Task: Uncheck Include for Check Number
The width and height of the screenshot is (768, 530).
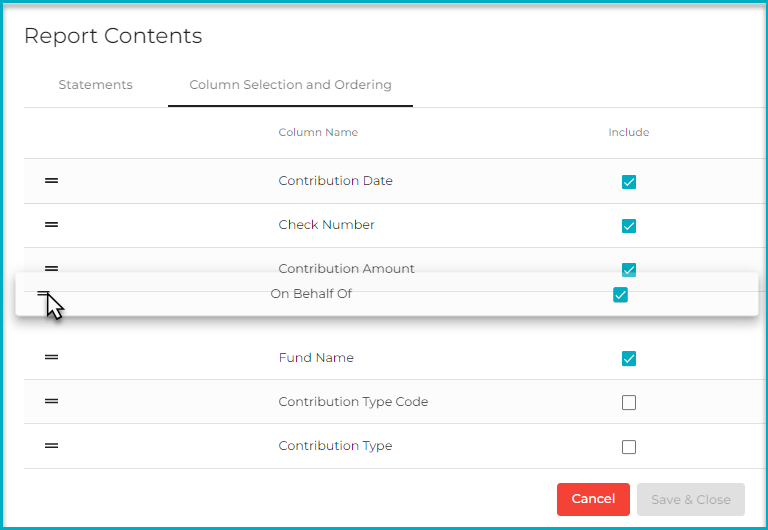Action: 629,226
